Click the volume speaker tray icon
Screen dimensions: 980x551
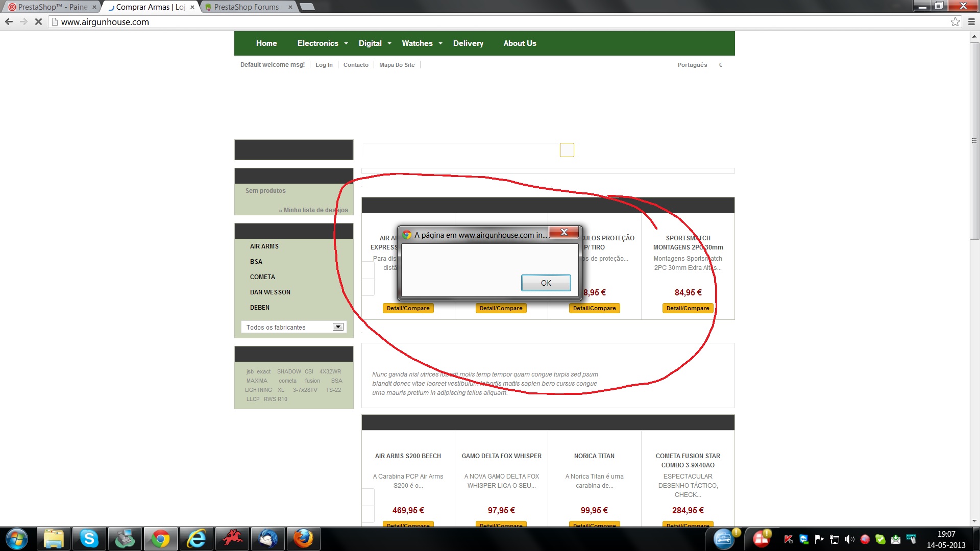849,539
